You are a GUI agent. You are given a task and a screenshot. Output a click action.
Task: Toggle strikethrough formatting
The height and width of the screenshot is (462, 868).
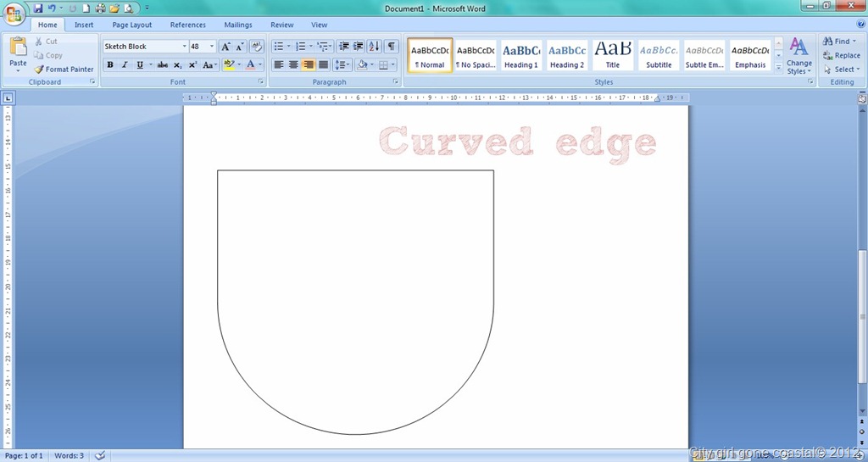click(x=162, y=64)
